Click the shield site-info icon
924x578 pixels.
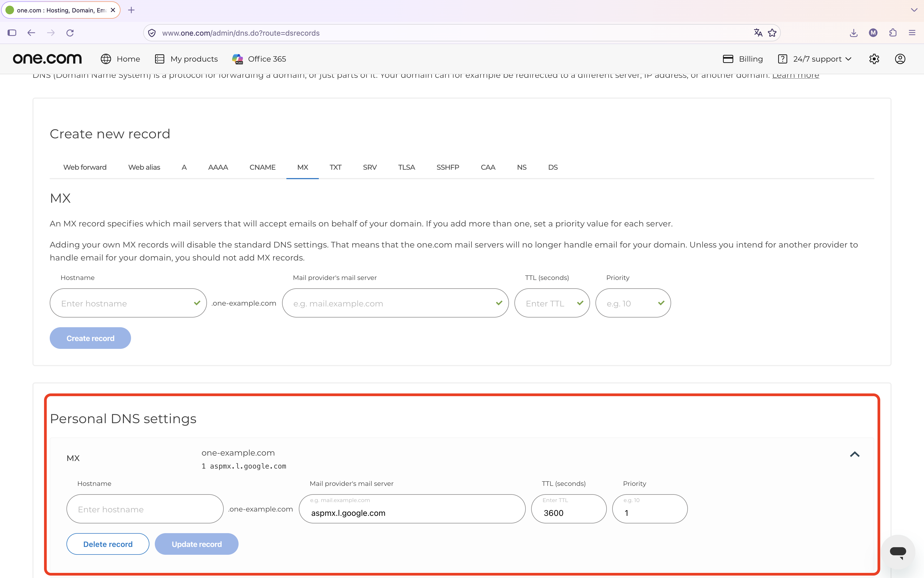pos(152,33)
